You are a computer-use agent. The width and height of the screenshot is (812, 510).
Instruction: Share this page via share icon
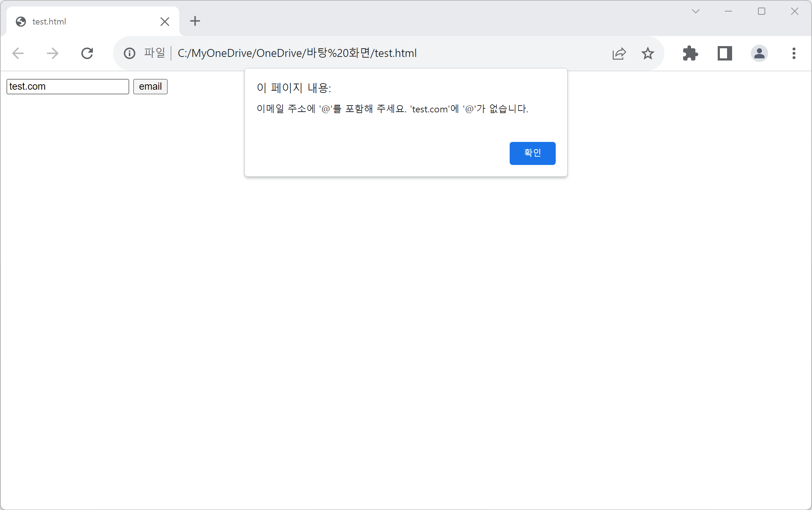pos(619,53)
